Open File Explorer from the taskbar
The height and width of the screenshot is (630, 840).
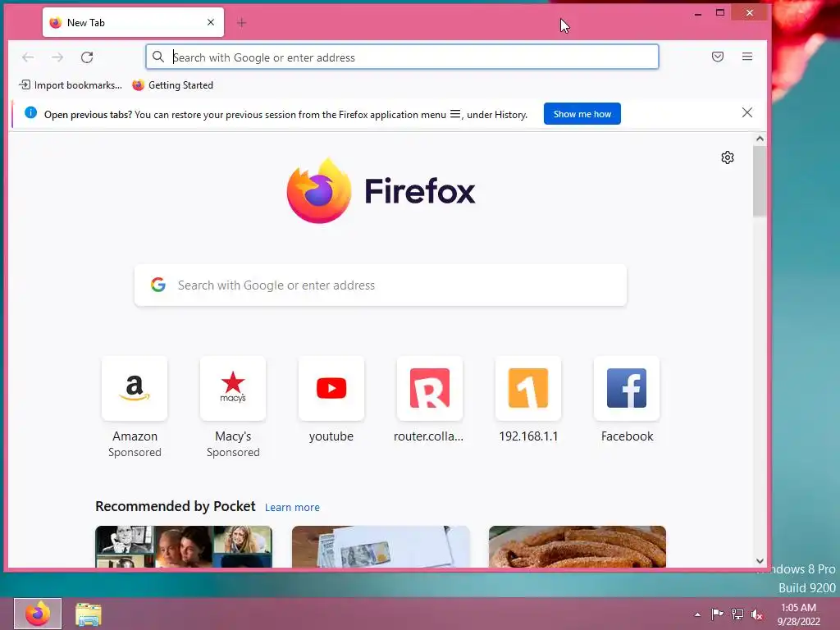pos(89,614)
